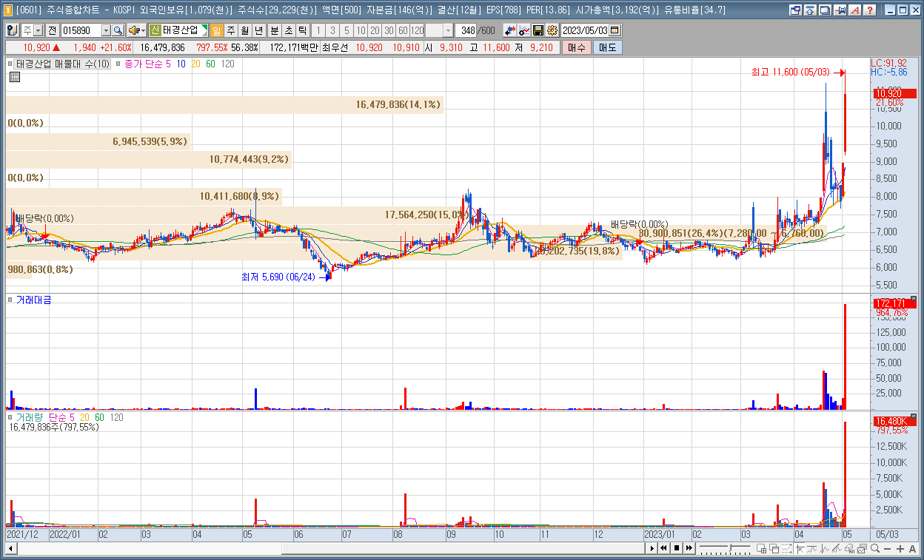Click the trend line drawing icon at bottom

[837, 548]
